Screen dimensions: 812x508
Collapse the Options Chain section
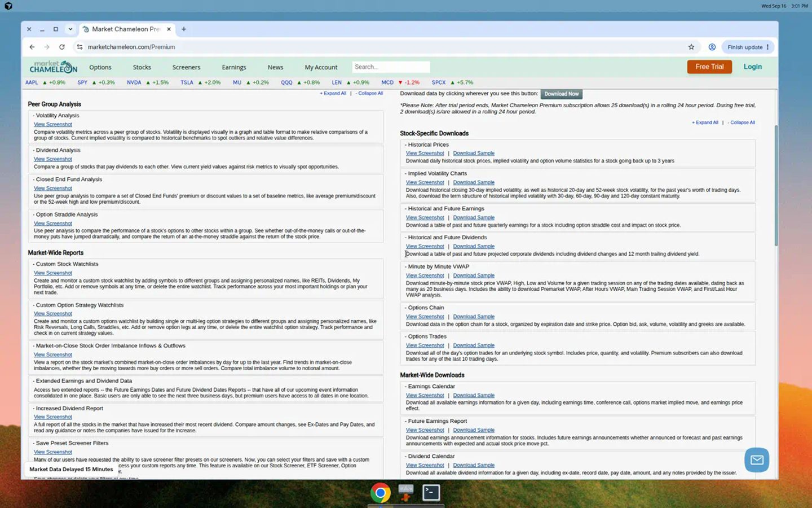tap(424, 308)
